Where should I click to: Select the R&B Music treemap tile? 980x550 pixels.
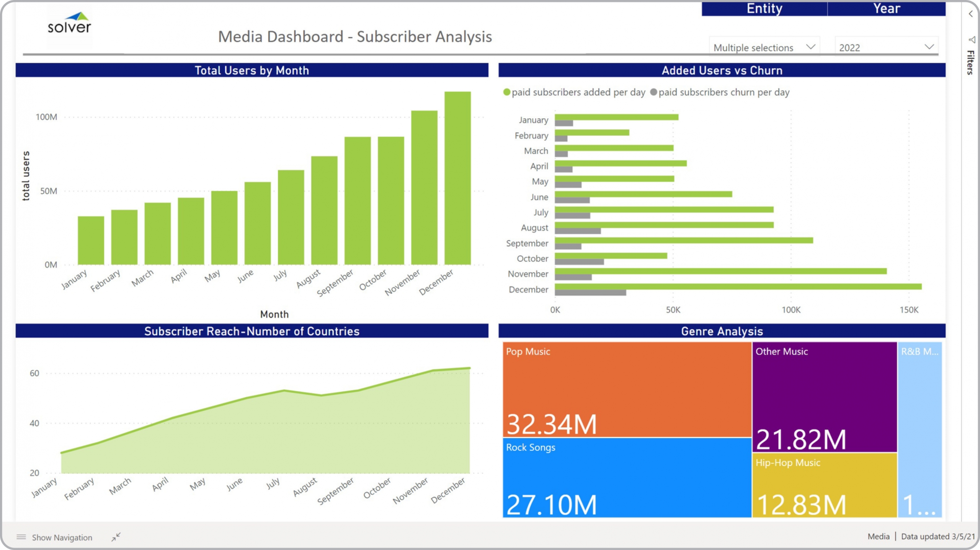[x=920, y=429]
